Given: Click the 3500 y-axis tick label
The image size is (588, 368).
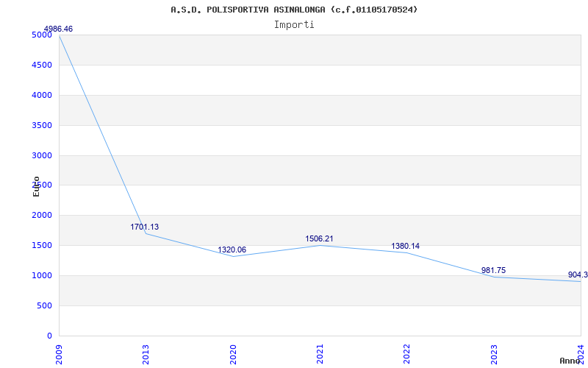Looking at the screenshot, I should coord(42,125).
